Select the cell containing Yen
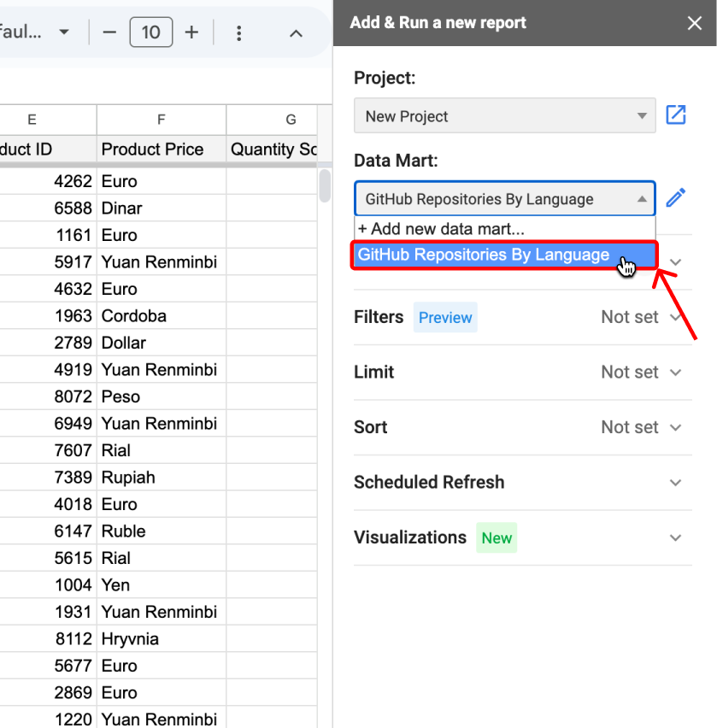717x728 pixels. pos(162,585)
